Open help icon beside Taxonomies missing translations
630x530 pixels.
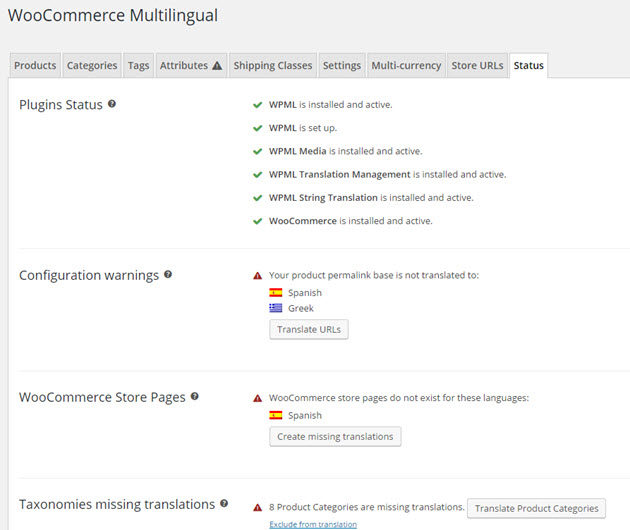[x=224, y=503]
